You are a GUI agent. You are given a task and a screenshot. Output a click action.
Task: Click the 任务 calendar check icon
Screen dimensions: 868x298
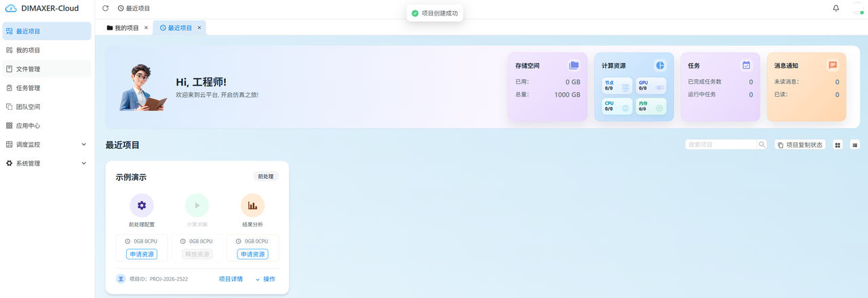pos(746,65)
